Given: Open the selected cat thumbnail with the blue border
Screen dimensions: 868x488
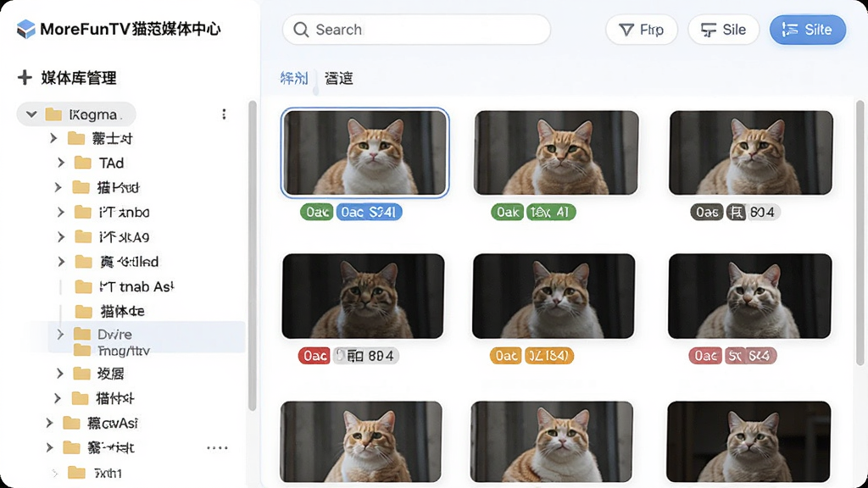Looking at the screenshot, I should (x=364, y=152).
